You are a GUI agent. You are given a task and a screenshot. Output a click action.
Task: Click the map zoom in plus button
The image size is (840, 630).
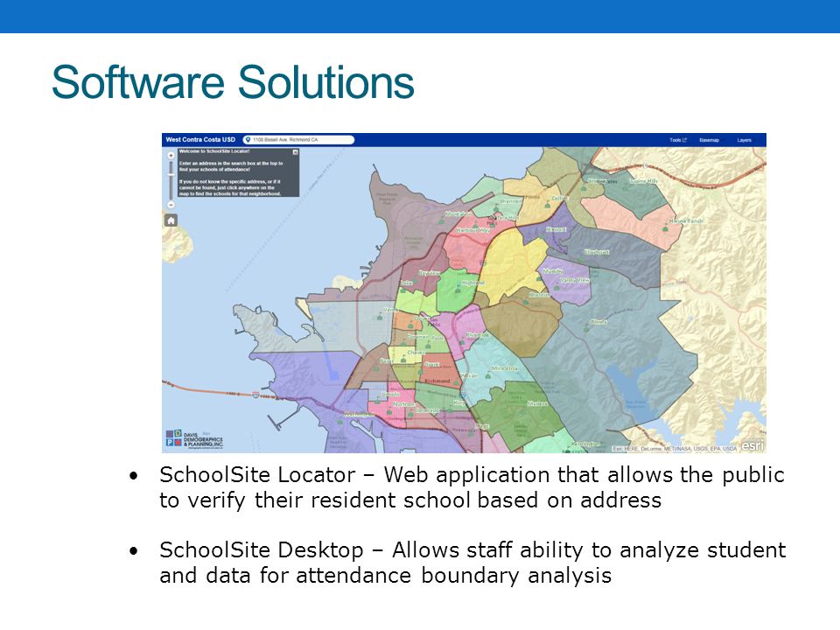[171, 156]
